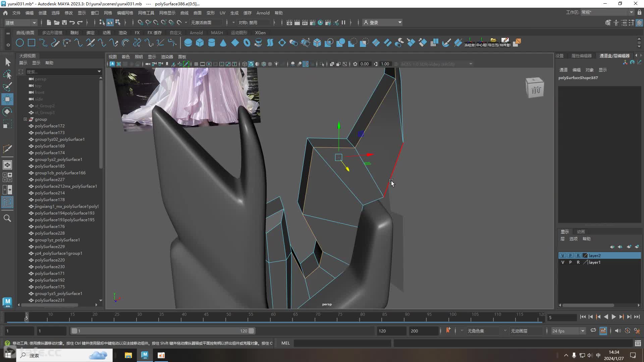Toggle reference R of layer2
The height and width of the screenshot is (362, 644).
point(578,255)
